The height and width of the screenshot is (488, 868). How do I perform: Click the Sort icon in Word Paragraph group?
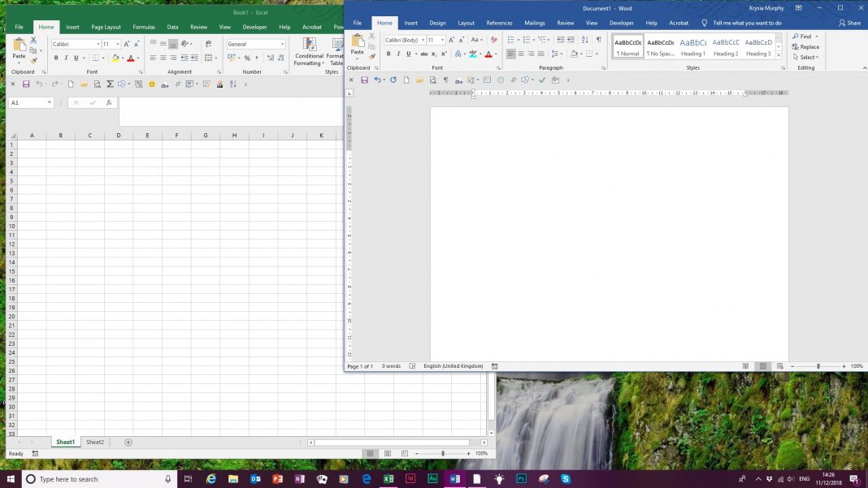585,40
